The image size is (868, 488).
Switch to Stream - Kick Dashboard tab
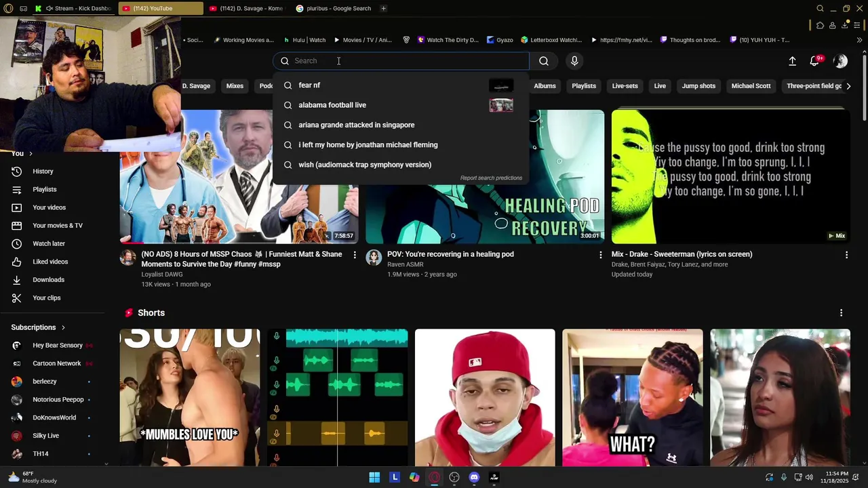point(75,9)
